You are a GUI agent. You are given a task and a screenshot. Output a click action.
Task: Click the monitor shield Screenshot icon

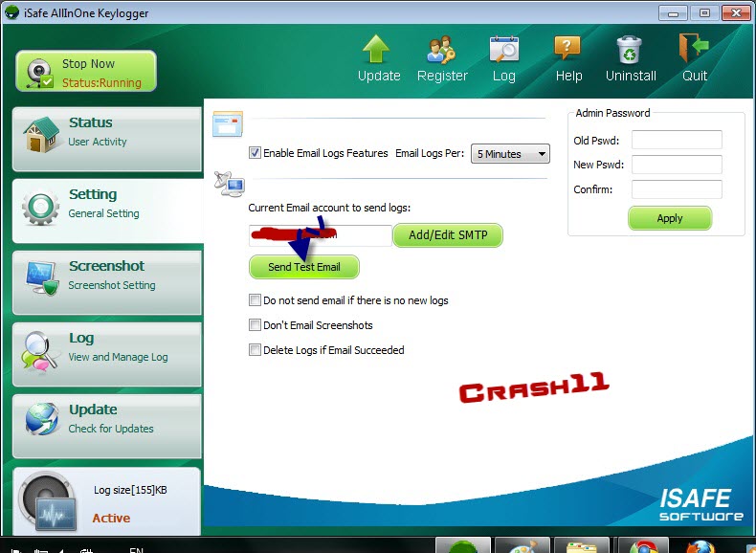pyautogui.click(x=42, y=278)
